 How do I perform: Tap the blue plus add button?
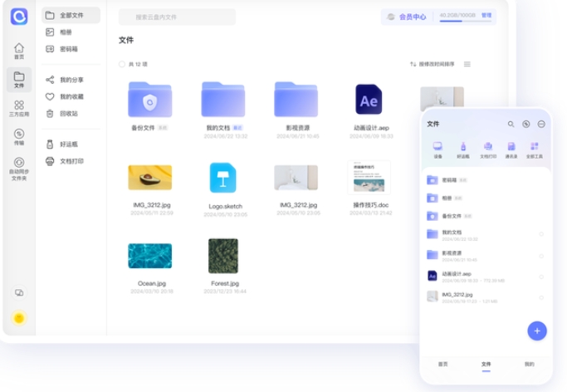coord(537,331)
